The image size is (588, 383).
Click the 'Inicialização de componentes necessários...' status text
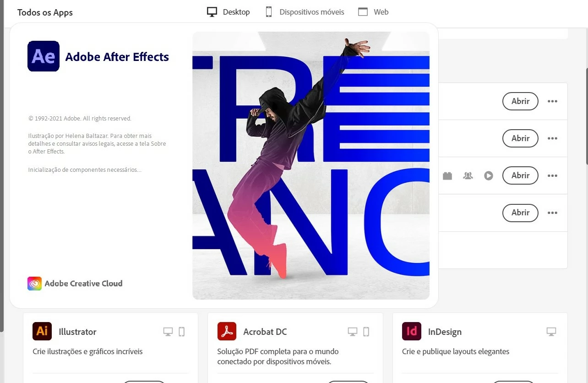85,170
